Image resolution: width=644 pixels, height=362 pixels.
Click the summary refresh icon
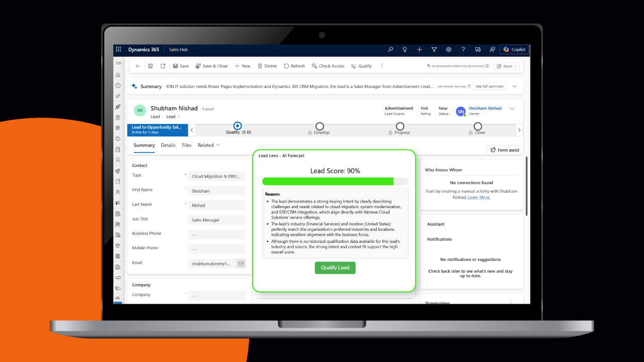pyautogui.click(x=469, y=86)
